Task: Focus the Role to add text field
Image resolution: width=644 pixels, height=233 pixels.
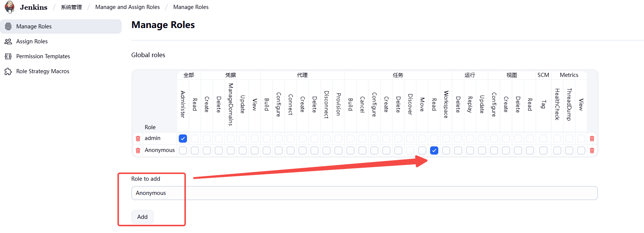Action: (364, 193)
